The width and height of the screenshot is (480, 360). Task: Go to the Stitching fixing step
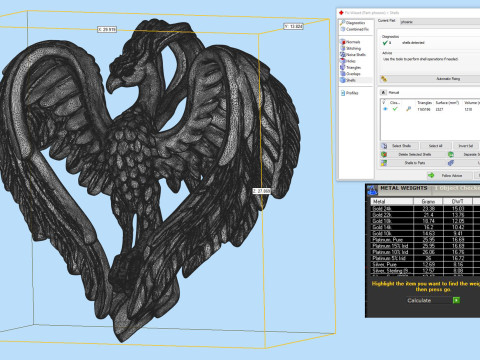351,48
